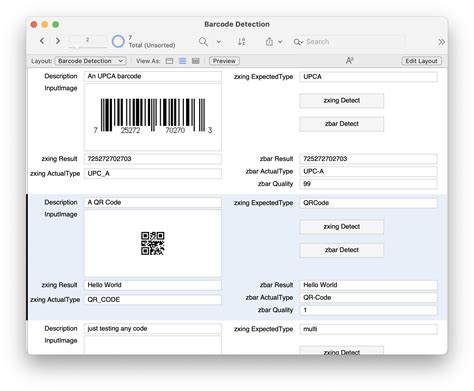Click description field 'A QR Code'

153,203
